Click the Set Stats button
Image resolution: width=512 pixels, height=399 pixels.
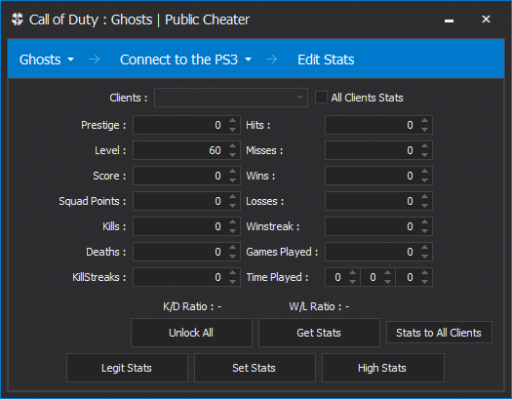(254, 368)
